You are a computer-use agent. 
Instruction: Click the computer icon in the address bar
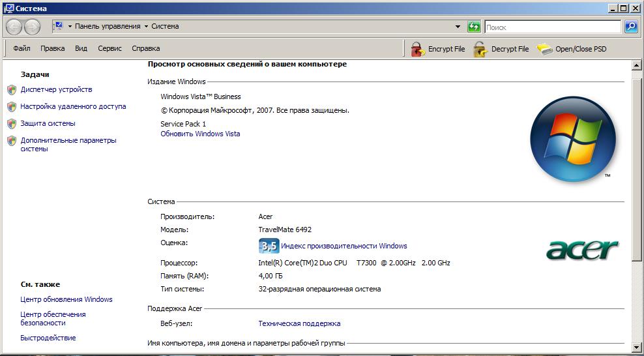(58, 26)
